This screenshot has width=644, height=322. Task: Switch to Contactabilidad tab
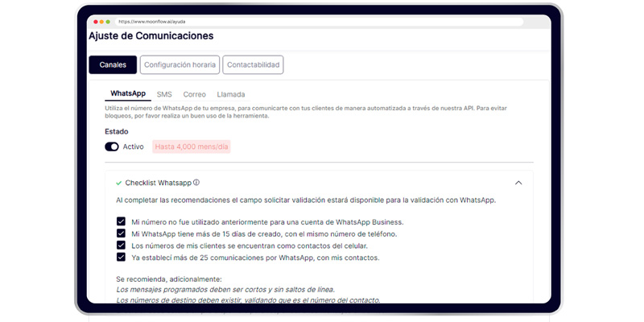click(253, 65)
